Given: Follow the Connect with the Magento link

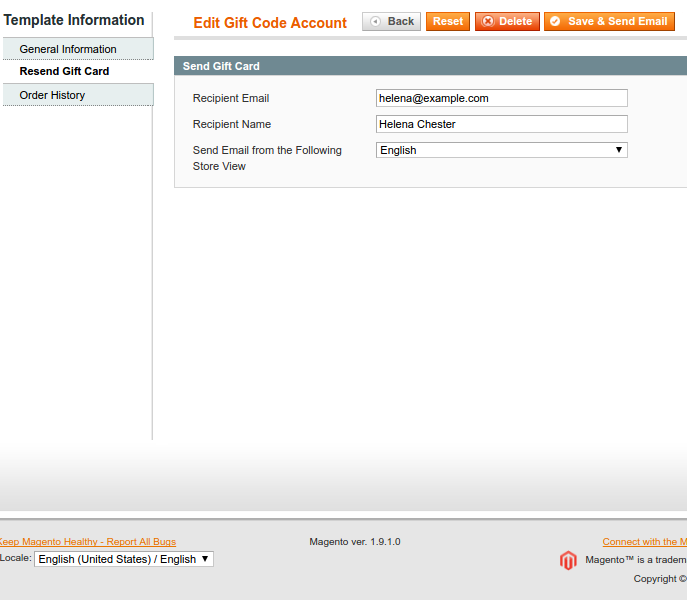Looking at the screenshot, I should point(644,542).
